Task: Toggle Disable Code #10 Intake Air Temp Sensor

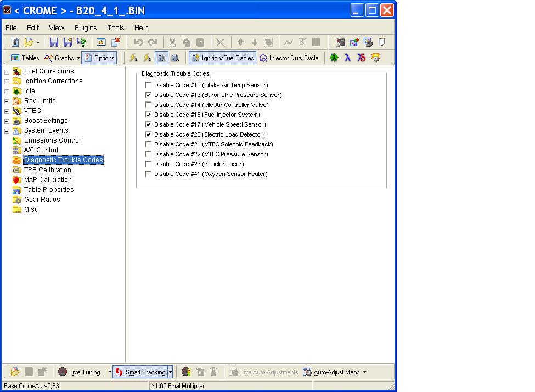Action: tap(148, 85)
